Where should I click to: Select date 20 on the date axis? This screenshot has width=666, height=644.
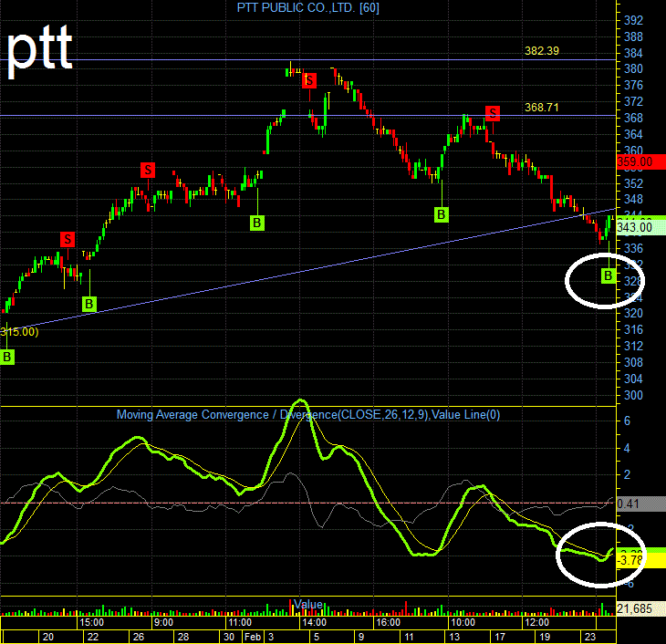click(x=48, y=638)
